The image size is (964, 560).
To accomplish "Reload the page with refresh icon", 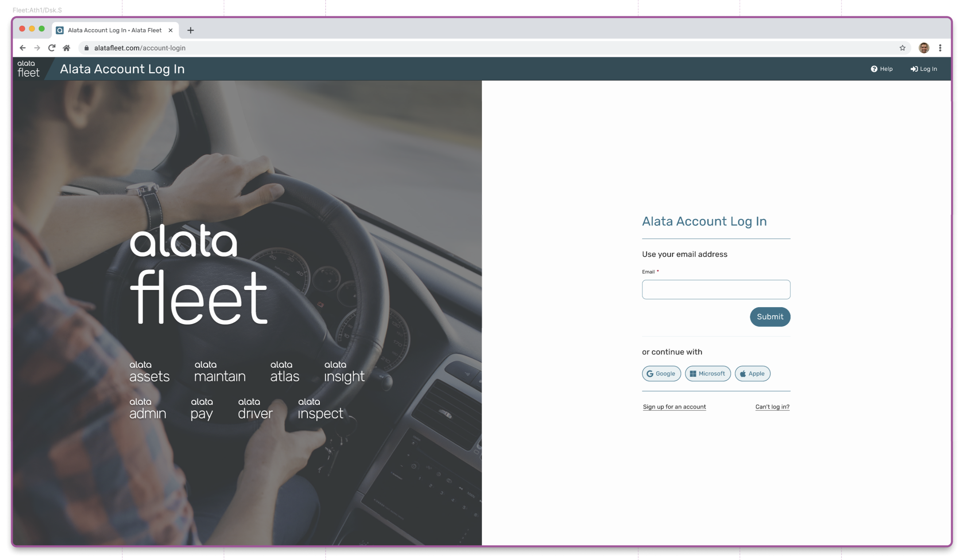I will point(52,48).
